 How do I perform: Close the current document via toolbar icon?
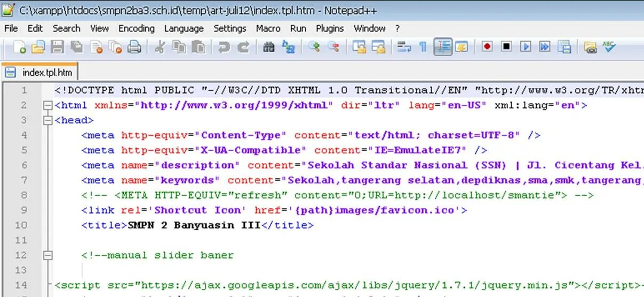(x=96, y=47)
